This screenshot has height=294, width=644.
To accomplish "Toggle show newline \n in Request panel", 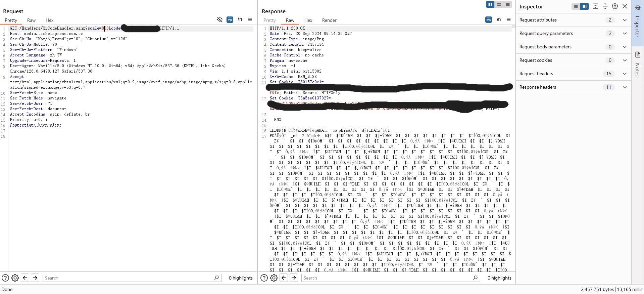I will (x=240, y=19).
